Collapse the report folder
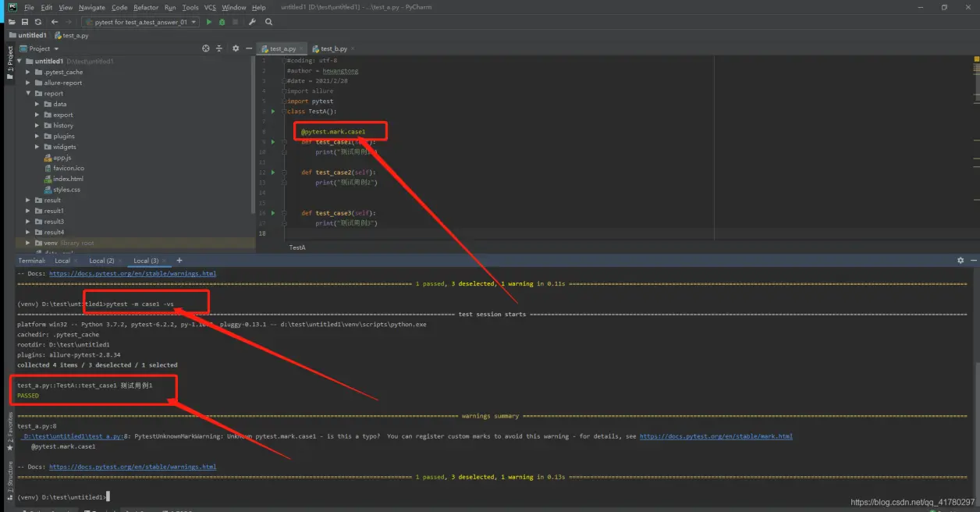The image size is (980, 512). [28, 94]
